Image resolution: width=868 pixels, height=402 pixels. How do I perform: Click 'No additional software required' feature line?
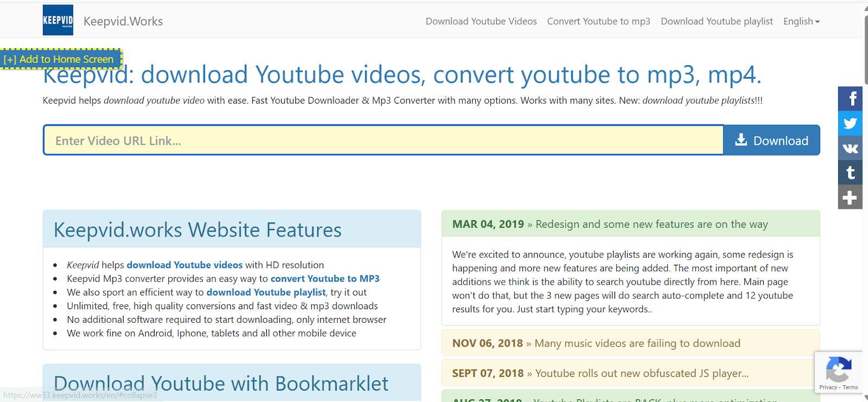[227, 320]
